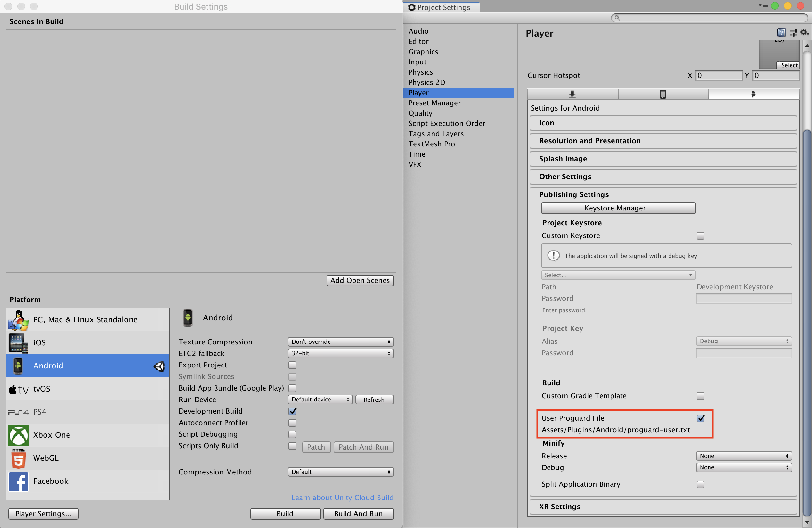Select the Xbox One platform icon
Viewport: 812px width, 528px height.
click(17, 434)
